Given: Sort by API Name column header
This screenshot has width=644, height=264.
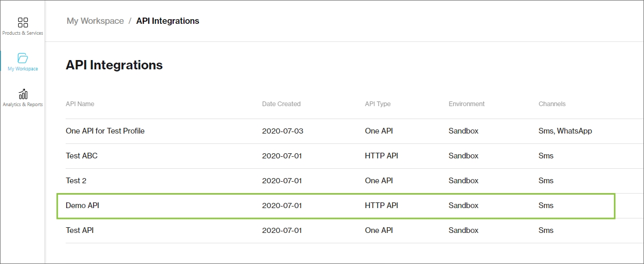Looking at the screenshot, I should [80, 104].
